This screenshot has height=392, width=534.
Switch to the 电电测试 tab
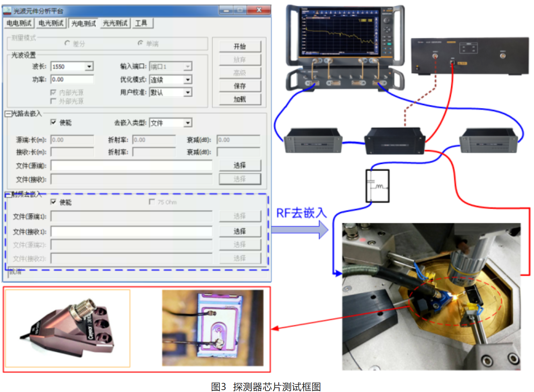[x=19, y=23]
